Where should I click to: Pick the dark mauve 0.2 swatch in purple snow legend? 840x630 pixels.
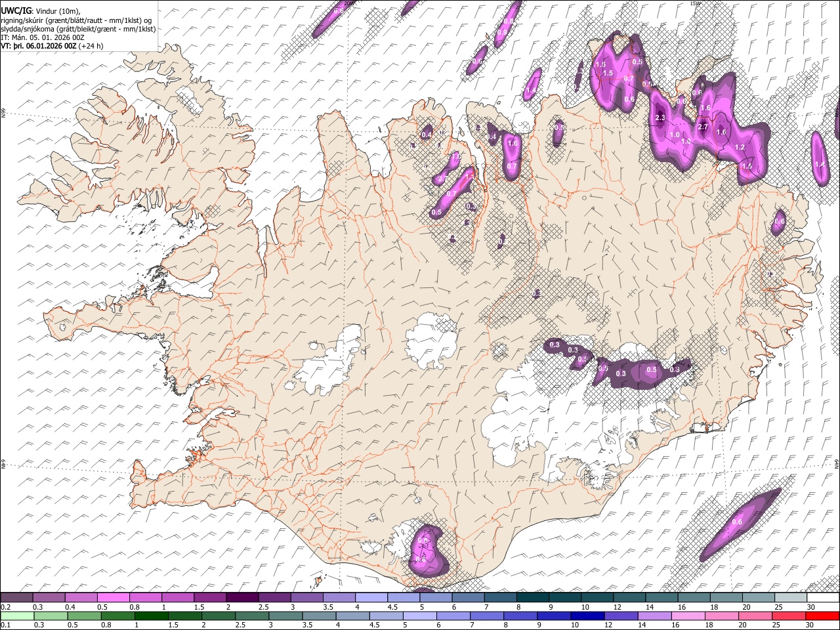(16, 598)
